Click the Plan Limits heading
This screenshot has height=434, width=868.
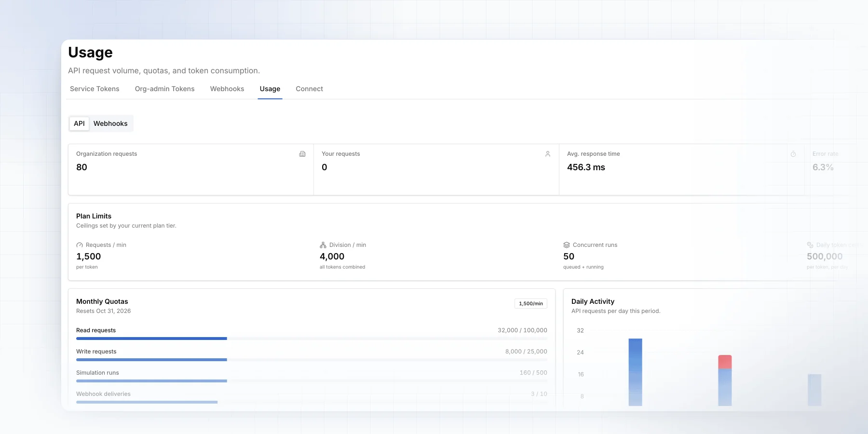pos(94,216)
